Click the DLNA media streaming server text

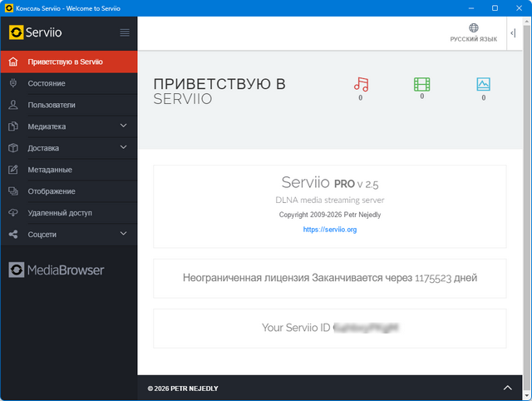330,200
